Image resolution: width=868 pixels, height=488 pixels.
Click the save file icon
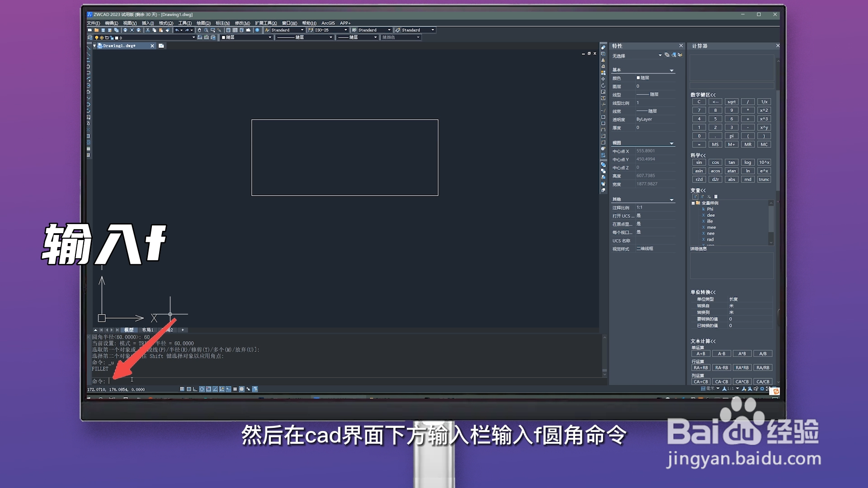(103, 30)
